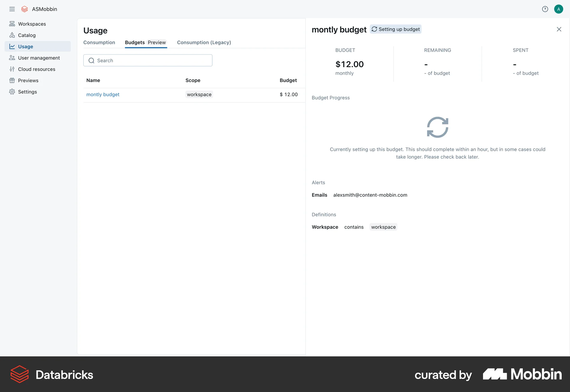Close the montly budget details panel
This screenshot has width=570, height=392.
pos(559,29)
